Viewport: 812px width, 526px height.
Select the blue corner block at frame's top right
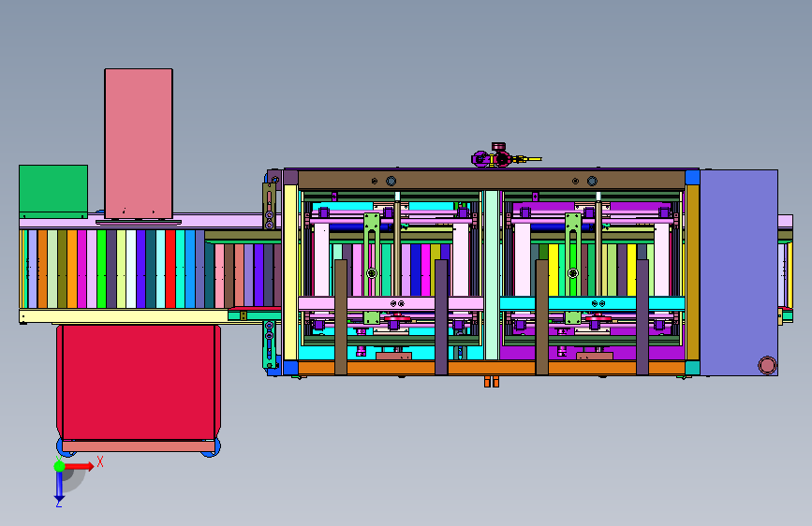(x=692, y=178)
